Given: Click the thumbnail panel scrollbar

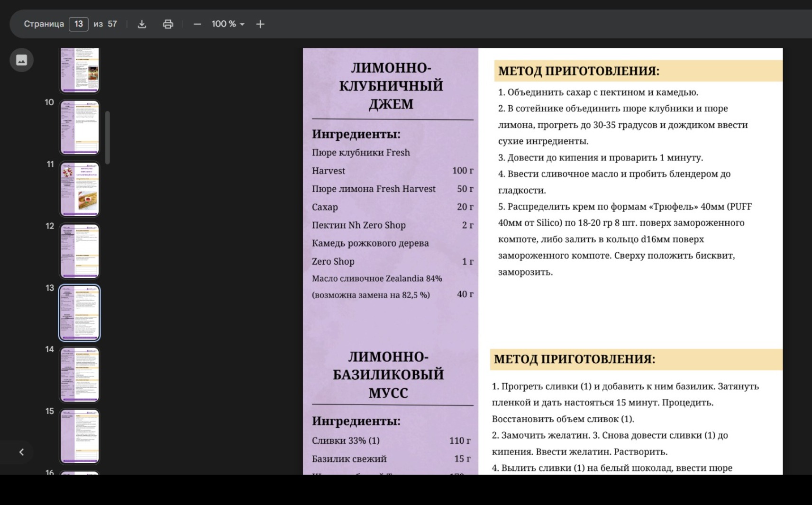Looking at the screenshot, I should click(108, 138).
